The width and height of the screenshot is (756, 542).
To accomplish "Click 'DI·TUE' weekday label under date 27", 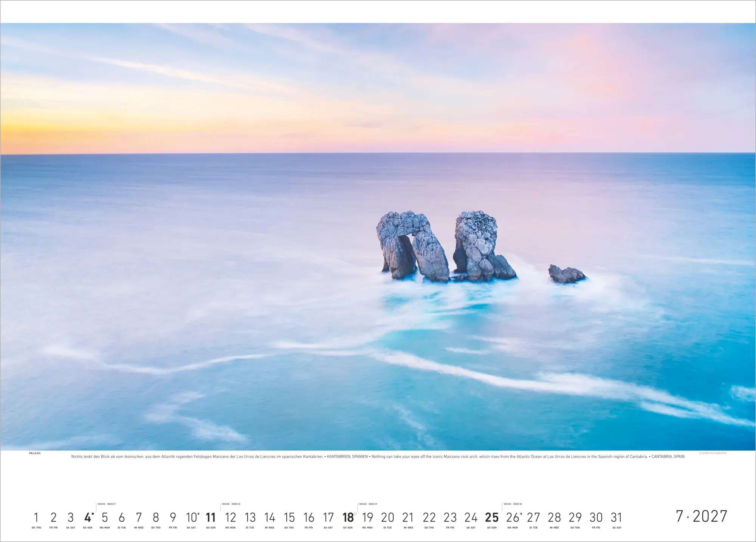I will click(533, 528).
